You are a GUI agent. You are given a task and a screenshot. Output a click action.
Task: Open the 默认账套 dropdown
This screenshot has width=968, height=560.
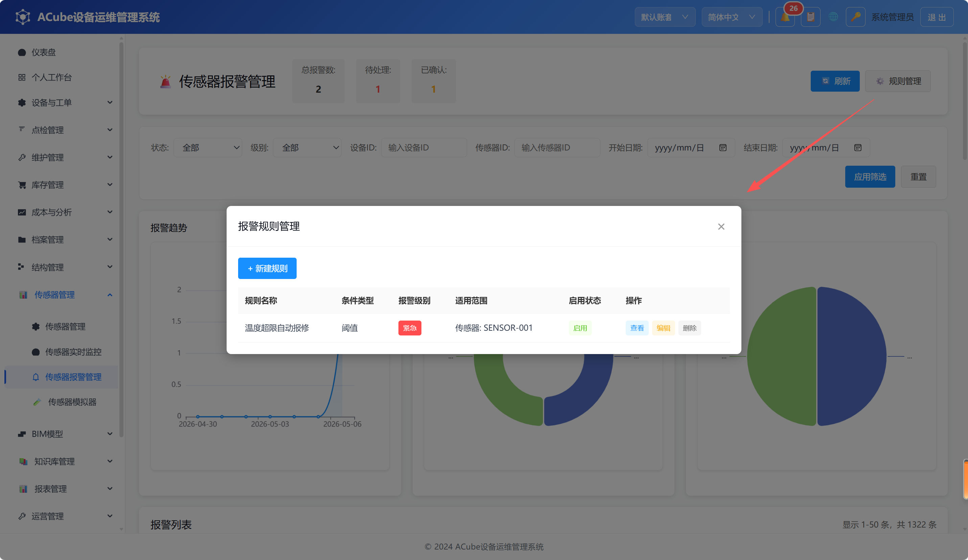click(665, 17)
